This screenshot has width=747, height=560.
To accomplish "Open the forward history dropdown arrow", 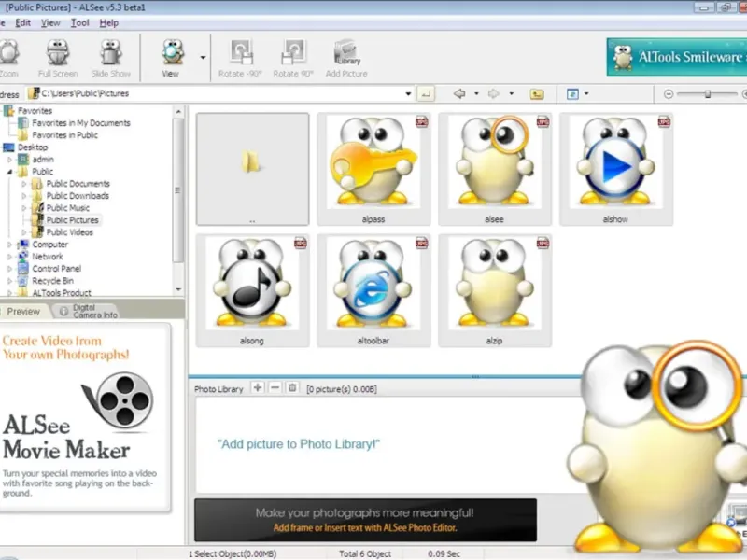I will [x=511, y=94].
